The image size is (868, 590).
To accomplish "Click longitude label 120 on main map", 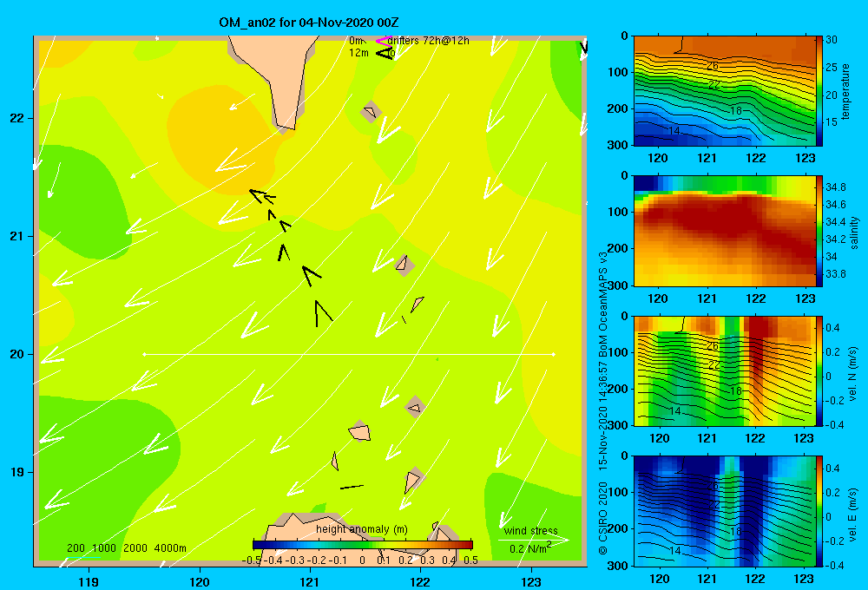I will pos(200,581).
